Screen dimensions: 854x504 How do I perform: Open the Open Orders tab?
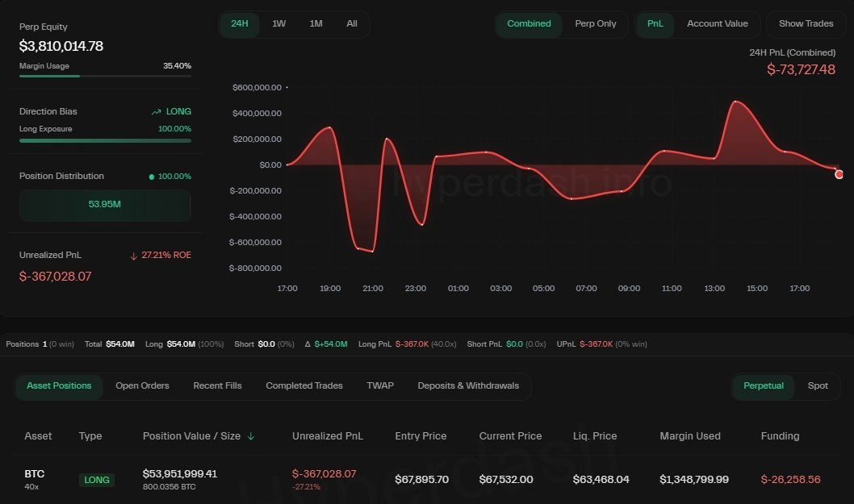coord(142,386)
